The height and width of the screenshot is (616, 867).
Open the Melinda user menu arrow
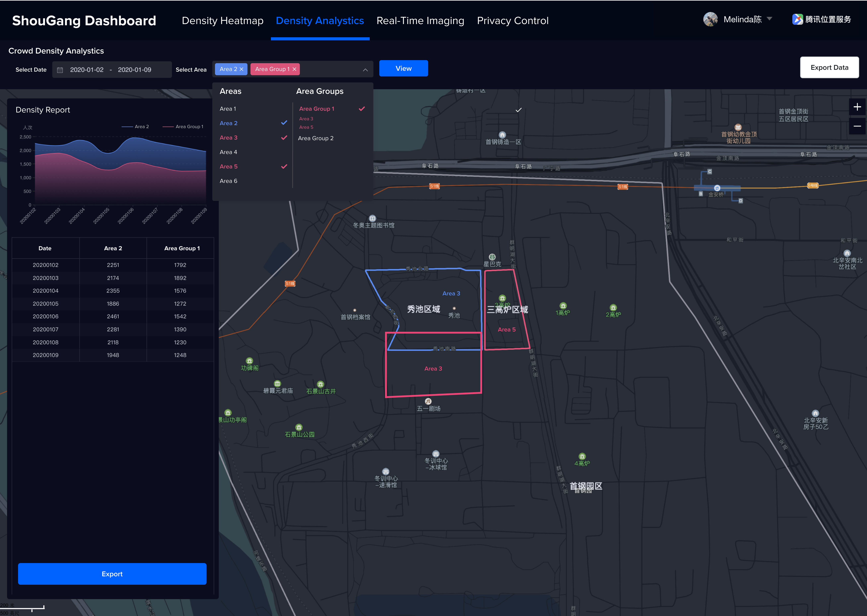(769, 19)
